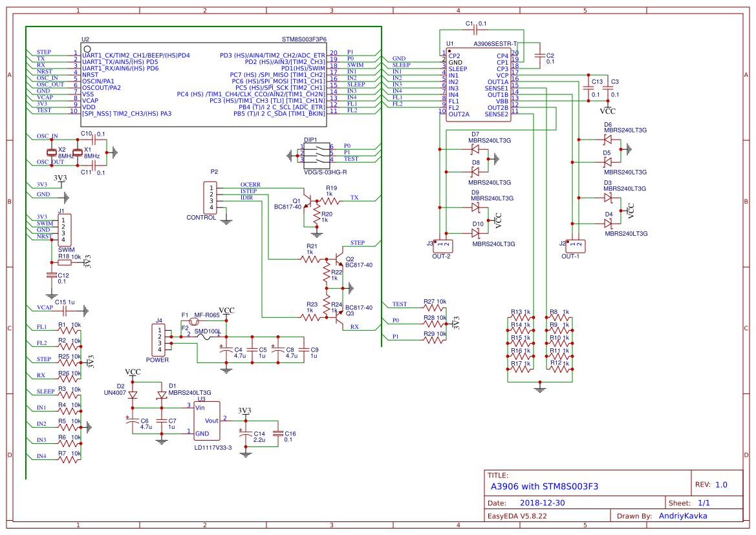Select capacitor C15 on VCAP net

tap(65, 311)
